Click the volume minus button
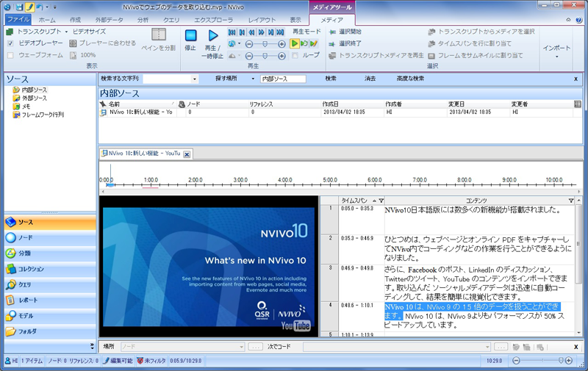The image size is (588, 371). click(x=249, y=44)
